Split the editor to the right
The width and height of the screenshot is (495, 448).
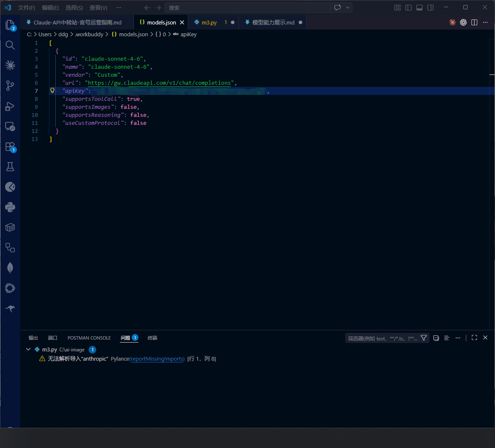[474, 22]
